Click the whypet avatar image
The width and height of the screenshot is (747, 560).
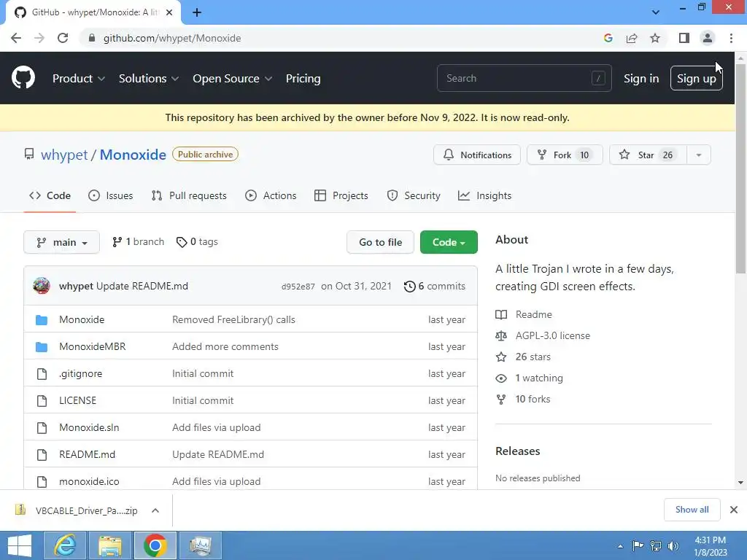[x=42, y=286]
